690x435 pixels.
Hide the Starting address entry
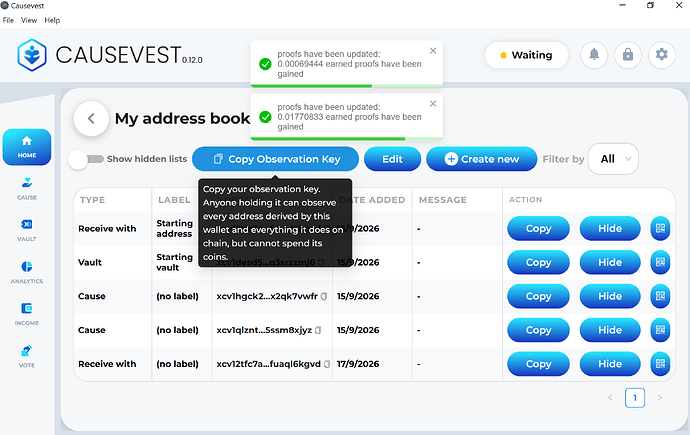click(x=610, y=228)
